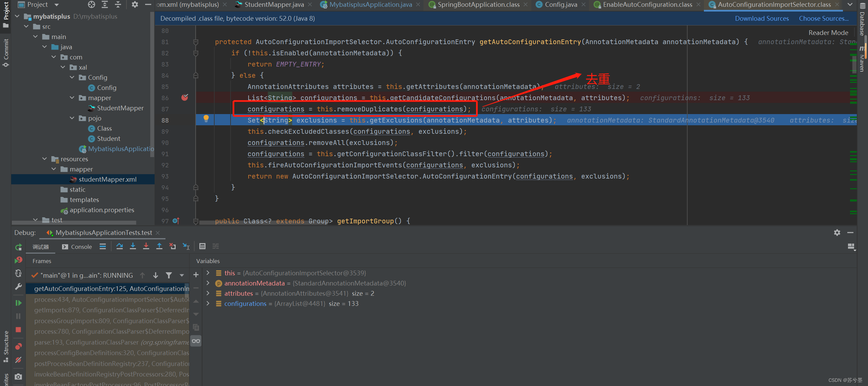The height and width of the screenshot is (386, 868).
Task: Toggle Mute Breakpoints
Action: coord(18,360)
